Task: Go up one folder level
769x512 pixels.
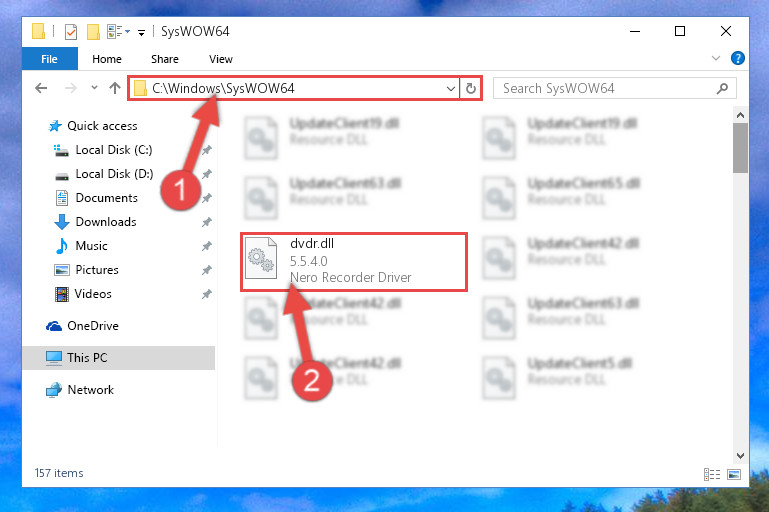Action: coord(115,88)
